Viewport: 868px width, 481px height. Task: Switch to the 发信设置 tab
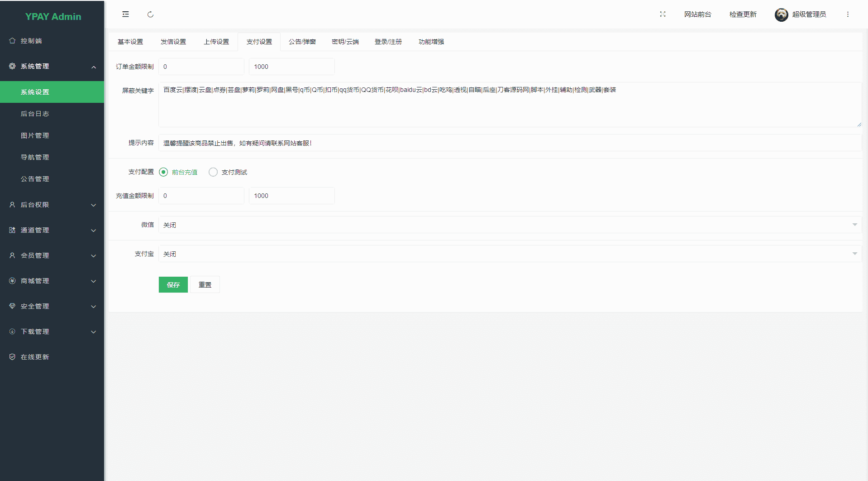(x=173, y=42)
